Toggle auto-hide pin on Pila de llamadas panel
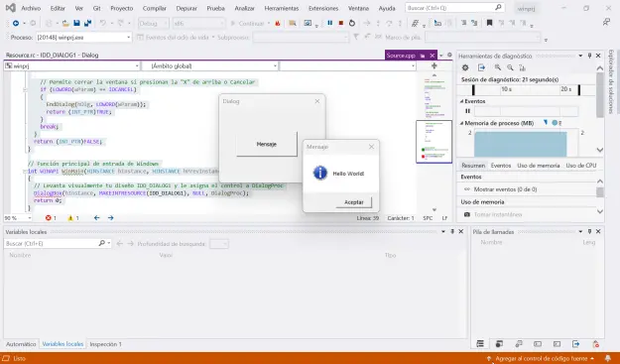The width and height of the screenshot is (620, 364). pyautogui.click(x=589, y=232)
